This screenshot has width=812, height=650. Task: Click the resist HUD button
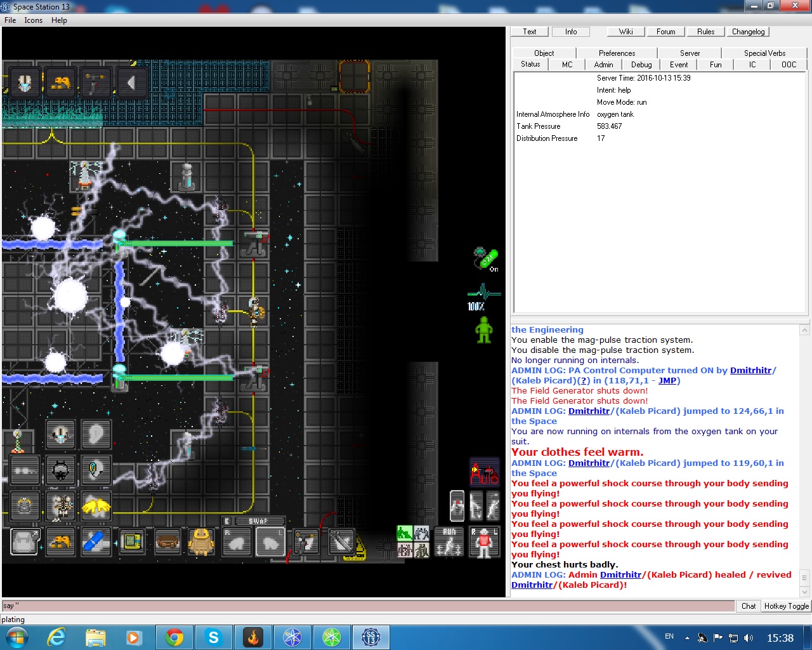click(x=457, y=506)
